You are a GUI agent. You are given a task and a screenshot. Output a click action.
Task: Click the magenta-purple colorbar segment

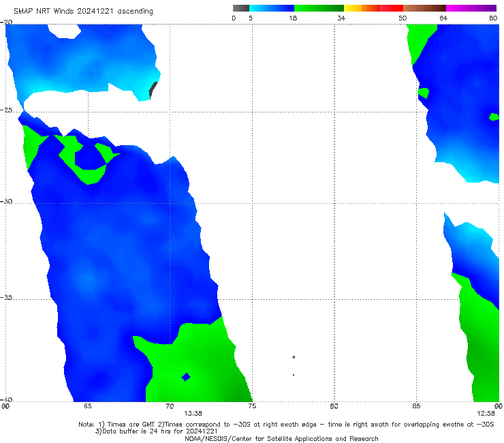pos(471,8)
